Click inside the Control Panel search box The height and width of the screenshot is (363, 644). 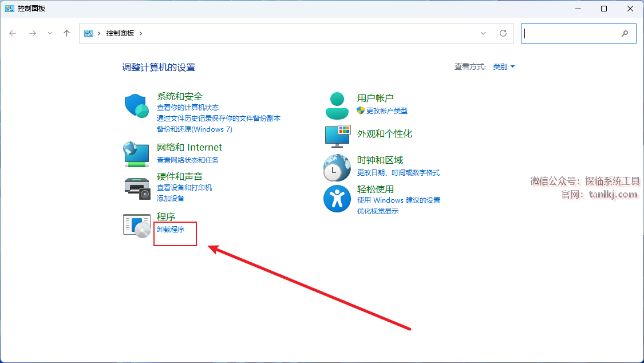[x=572, y=33]
